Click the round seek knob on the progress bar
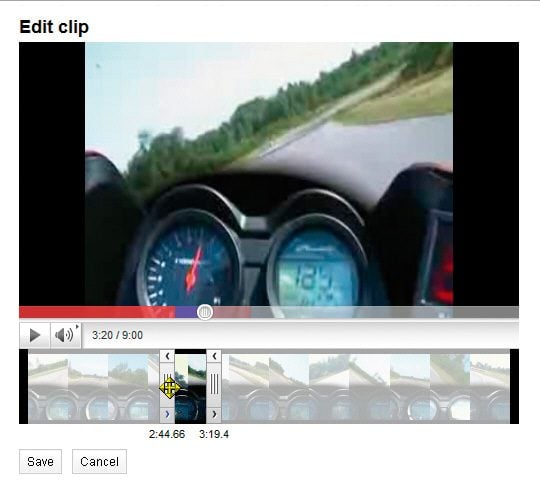The width and height of the screenshot is (540, 493). (x=205, y=312)
